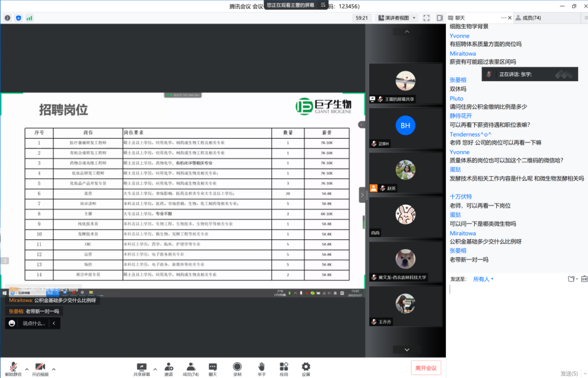
Task: Click the 录制 record icon
Action: 237,368
